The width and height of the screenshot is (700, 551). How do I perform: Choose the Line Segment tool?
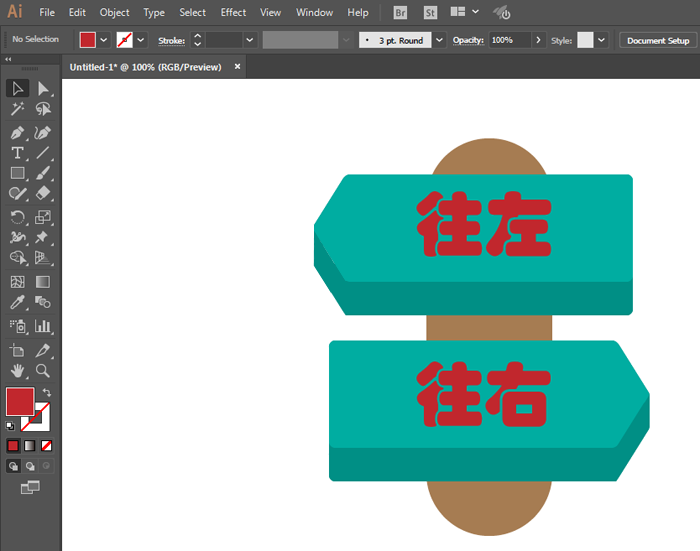coord(43,153)
